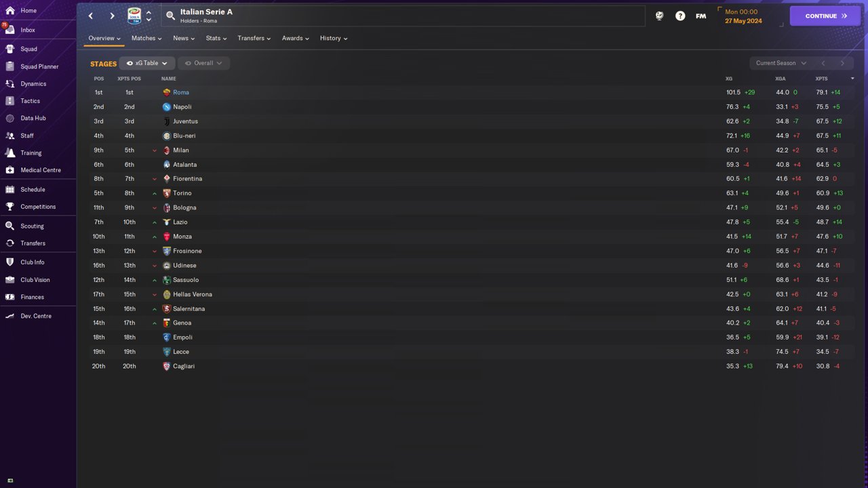The height and width of the screenshot is (488, 868).
Task: Go back with the left arrow
Action: pyautogui.click(x=91, y=16)
